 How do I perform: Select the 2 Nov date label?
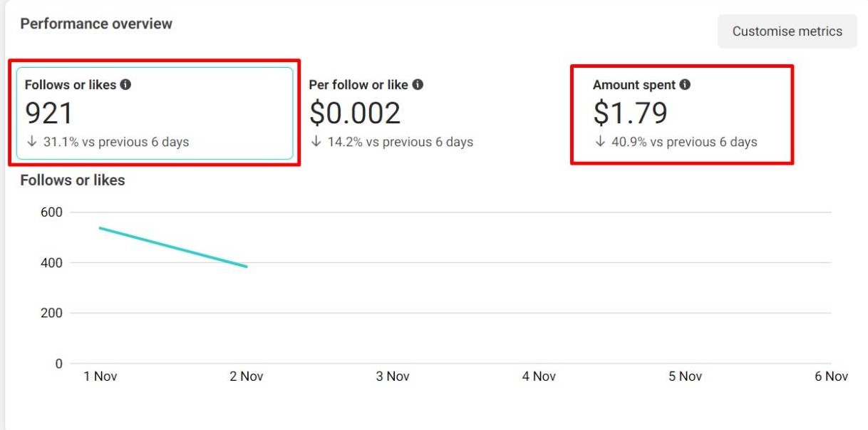click(247, 377)
